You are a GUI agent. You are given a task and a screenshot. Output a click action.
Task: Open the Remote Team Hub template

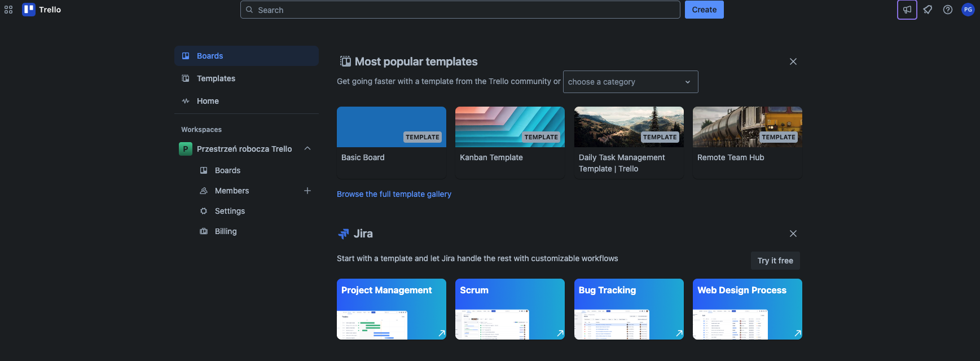tap(748, 143)
